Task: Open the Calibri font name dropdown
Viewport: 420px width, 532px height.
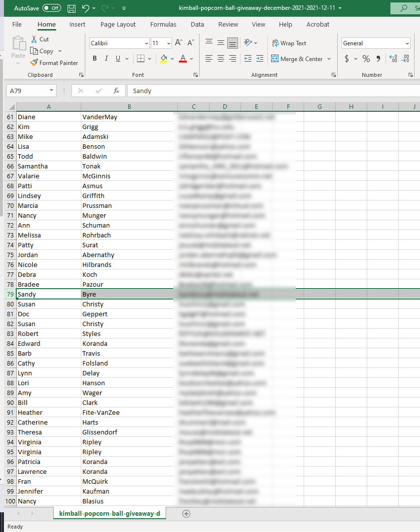Action: 146,43
